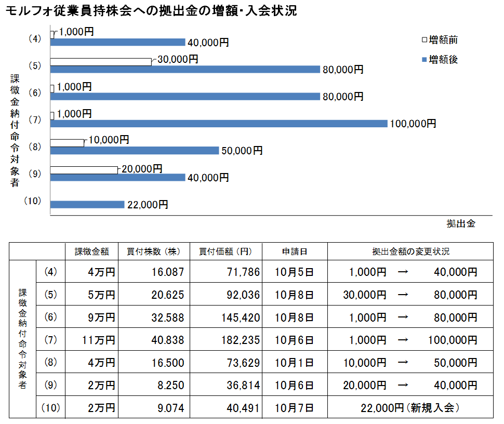Select the chart title about モルフォ従業員持株会
The width and height of the screenshot is (504, 424).
coord(150,10)
